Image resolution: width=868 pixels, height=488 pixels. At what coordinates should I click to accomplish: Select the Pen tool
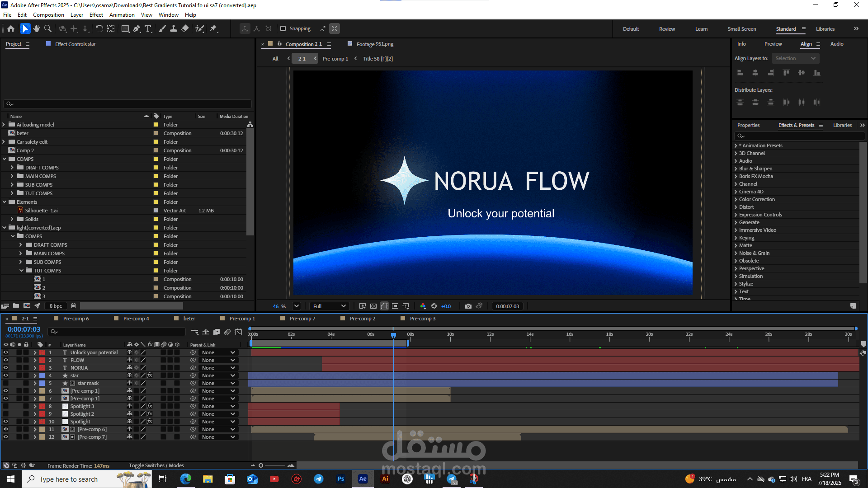pyautogui.click(x=137, y=28)
